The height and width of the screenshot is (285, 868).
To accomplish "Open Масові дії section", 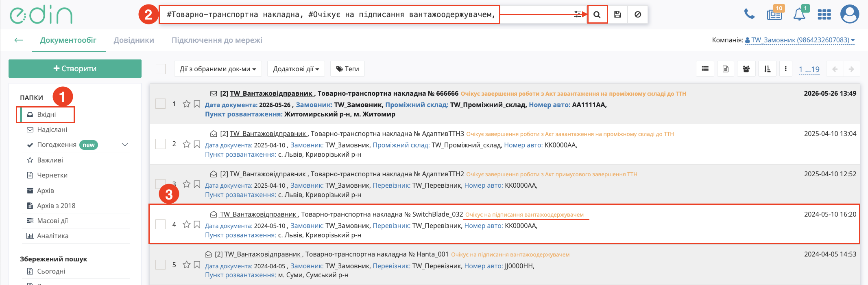I will point(52,221).
